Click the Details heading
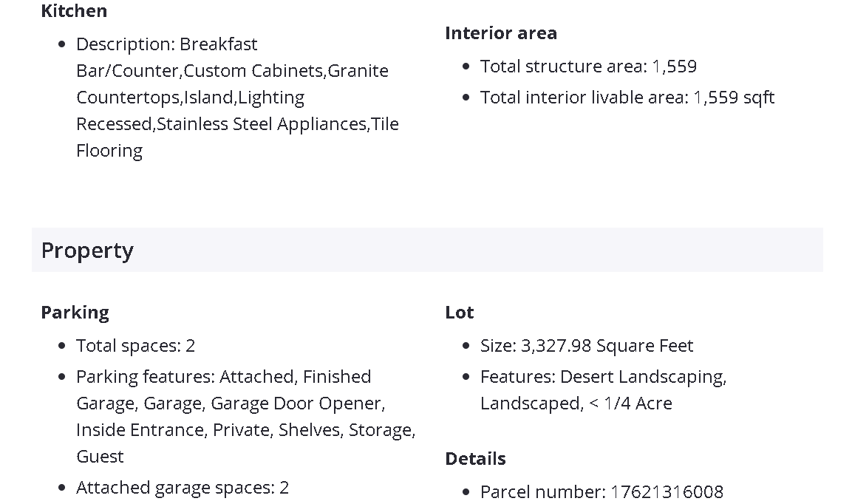The height and width of the screenshot is (504, 852). 475,459
